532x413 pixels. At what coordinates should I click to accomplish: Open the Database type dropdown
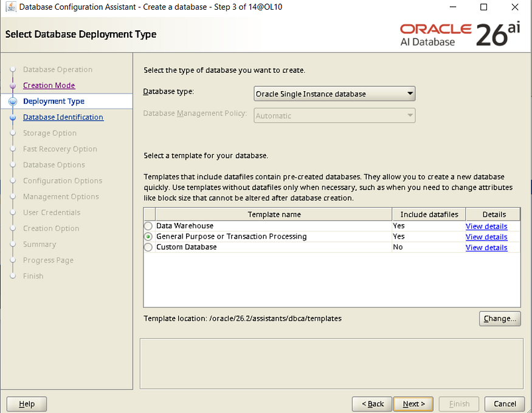[334, 94]
